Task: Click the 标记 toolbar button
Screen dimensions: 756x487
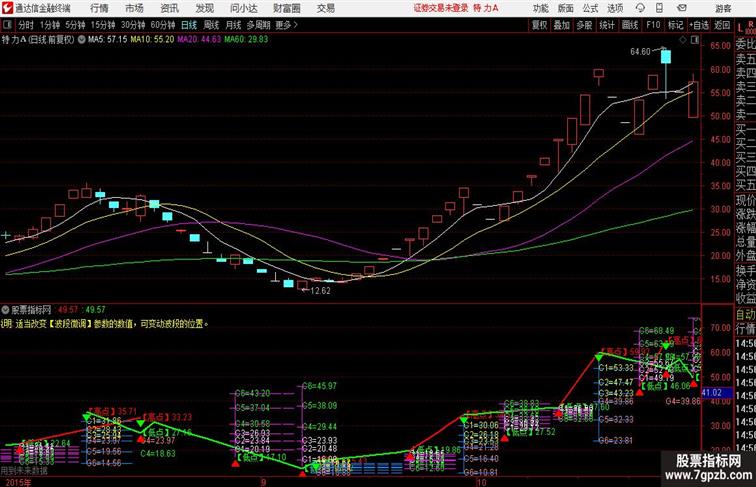Action: coord(675,25)
